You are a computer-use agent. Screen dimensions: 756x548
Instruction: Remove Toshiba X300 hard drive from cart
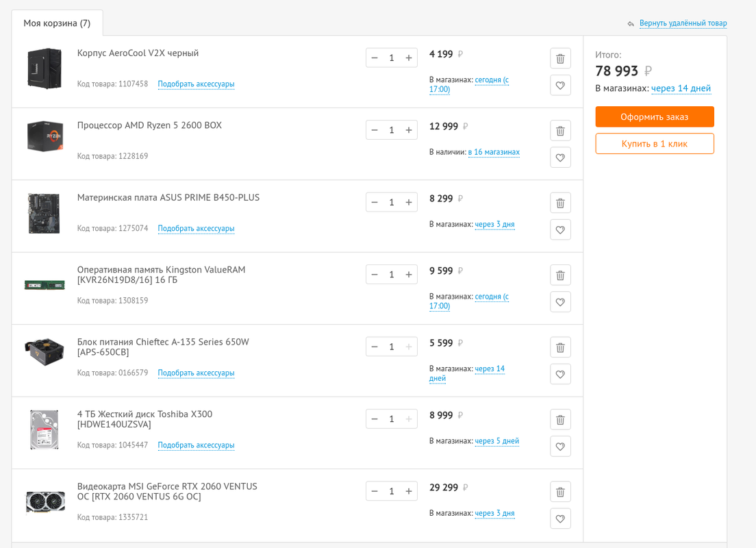[x=560, y=420]
